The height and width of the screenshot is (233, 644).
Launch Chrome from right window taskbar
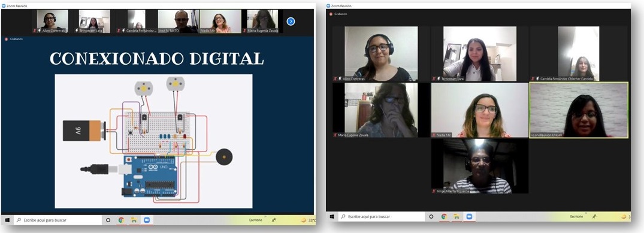pyautogui.click(x=444, y=217)
